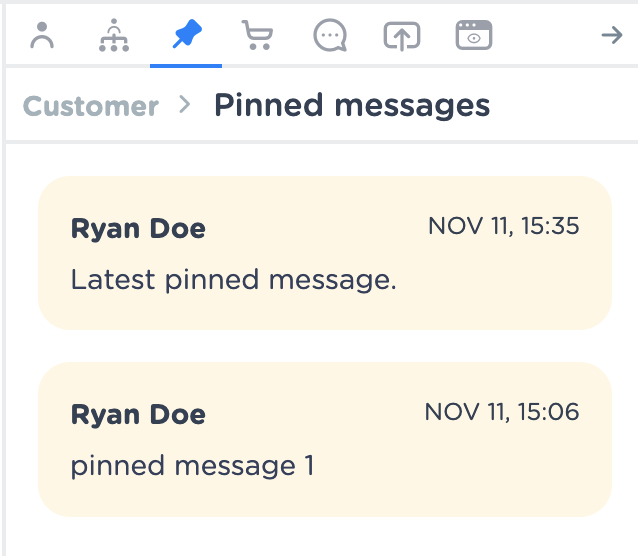Click the blue underline below the pin tab
638x556 pixels.
click(186, 65)
